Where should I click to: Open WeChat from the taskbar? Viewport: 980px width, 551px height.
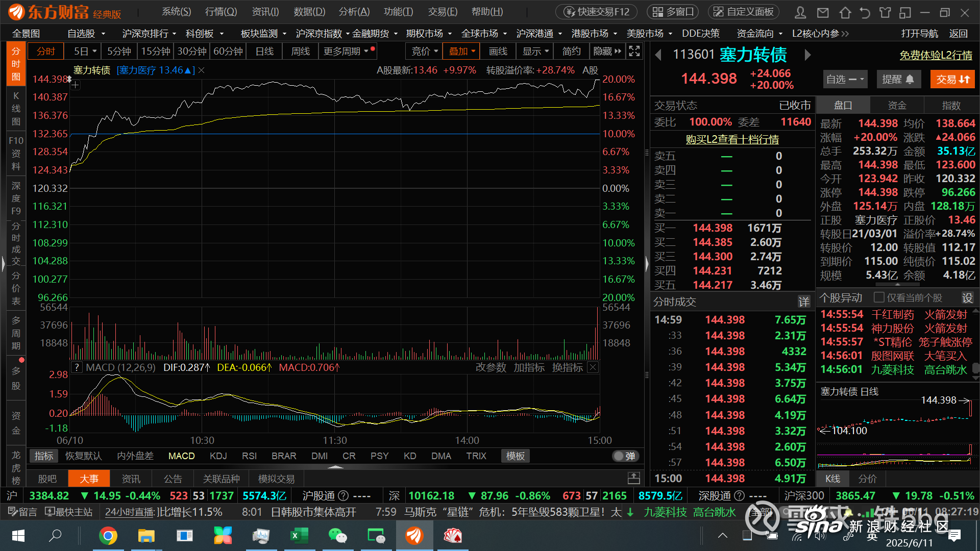337,536
